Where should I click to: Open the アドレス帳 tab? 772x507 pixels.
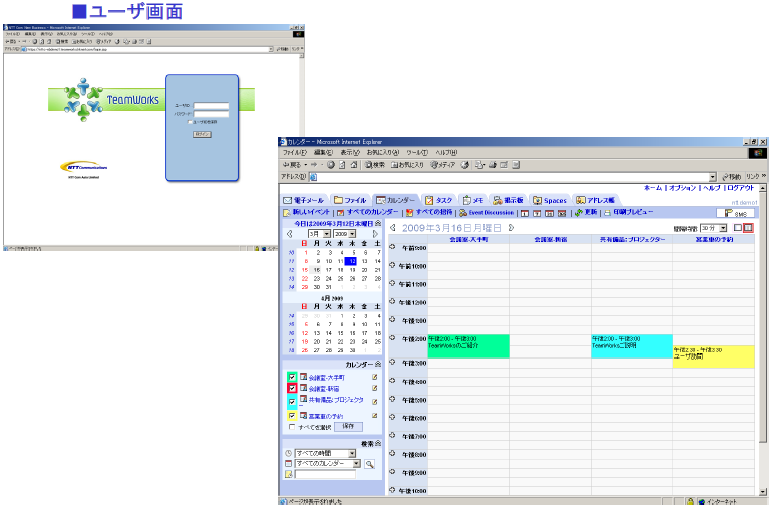[596, 200]
